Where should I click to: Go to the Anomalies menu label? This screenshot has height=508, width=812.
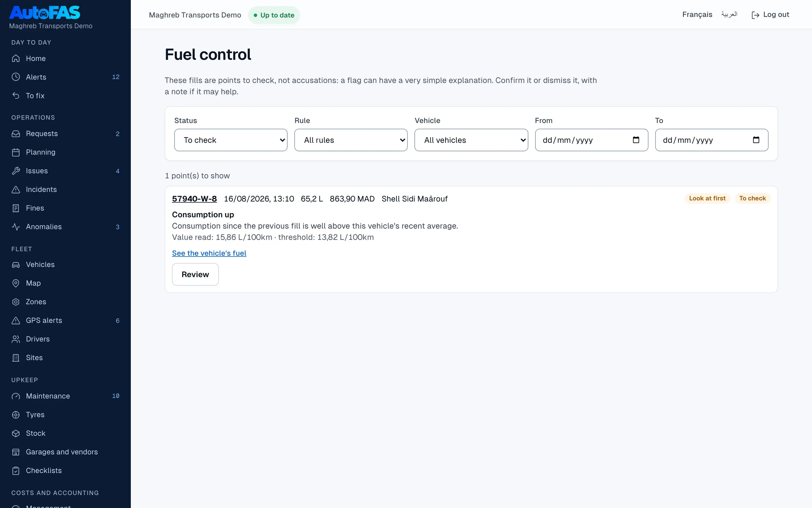click(x=44, y=227)
